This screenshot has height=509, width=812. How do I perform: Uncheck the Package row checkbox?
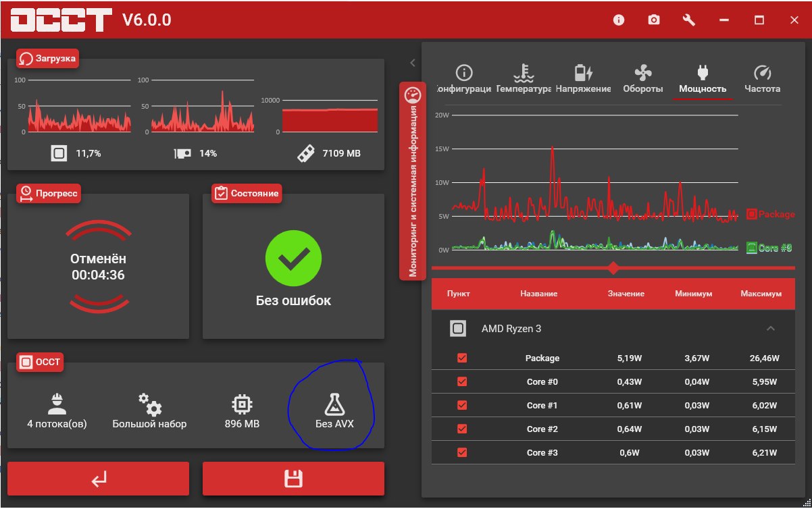(462, 358)
